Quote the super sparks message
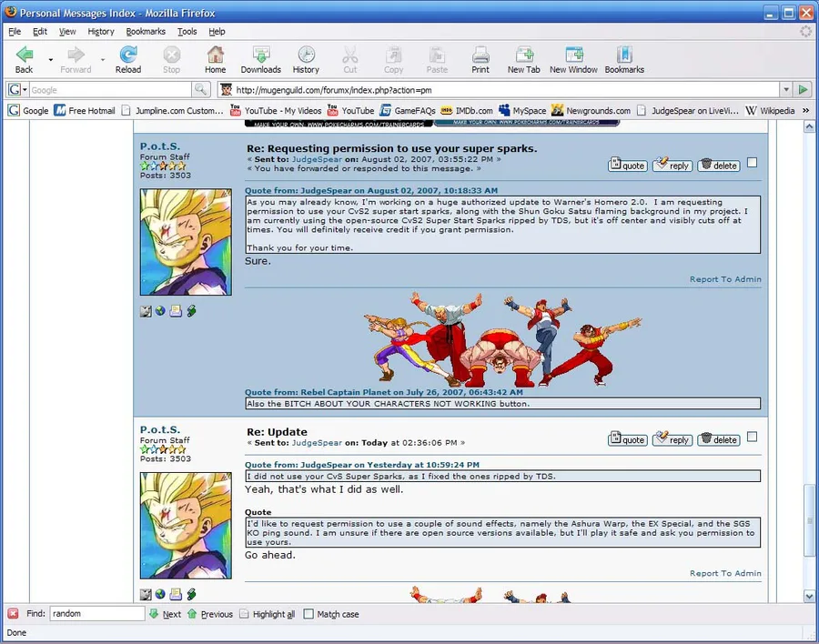 (628, 165)
